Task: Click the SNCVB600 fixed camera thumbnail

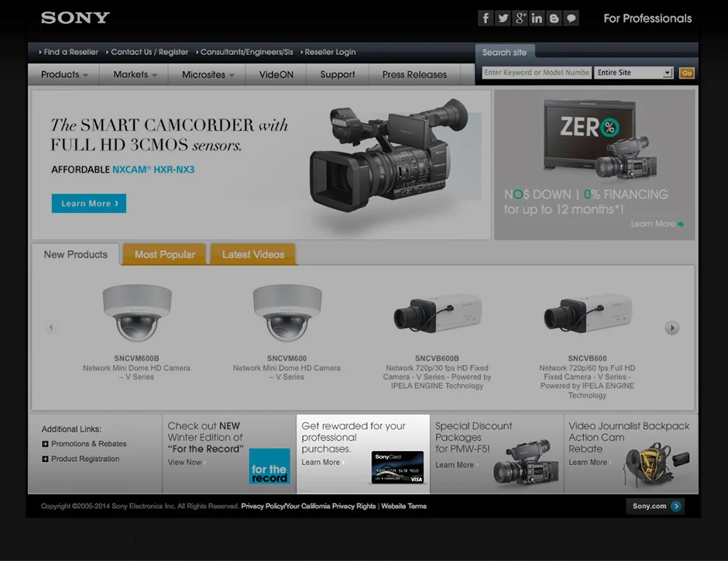Action: [x=588, y=314]
